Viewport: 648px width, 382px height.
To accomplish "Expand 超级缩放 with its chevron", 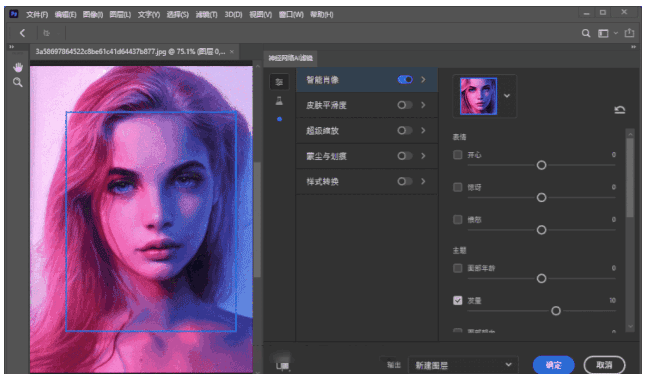I will click(423, 131).
